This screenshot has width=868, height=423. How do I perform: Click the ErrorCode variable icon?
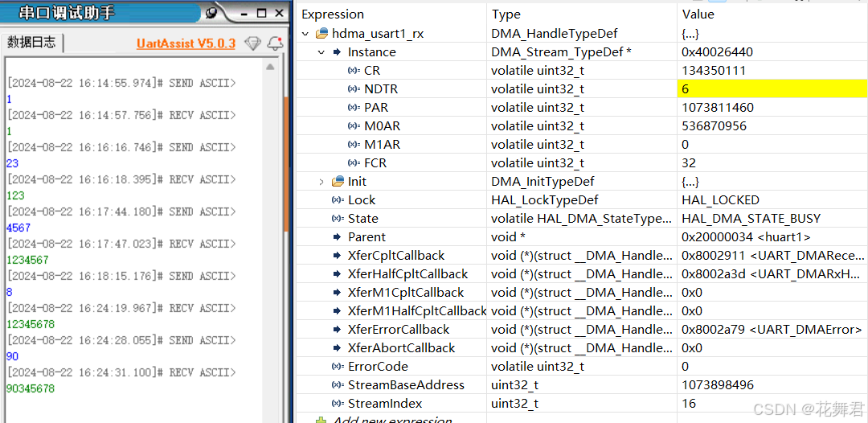[338, 367]
